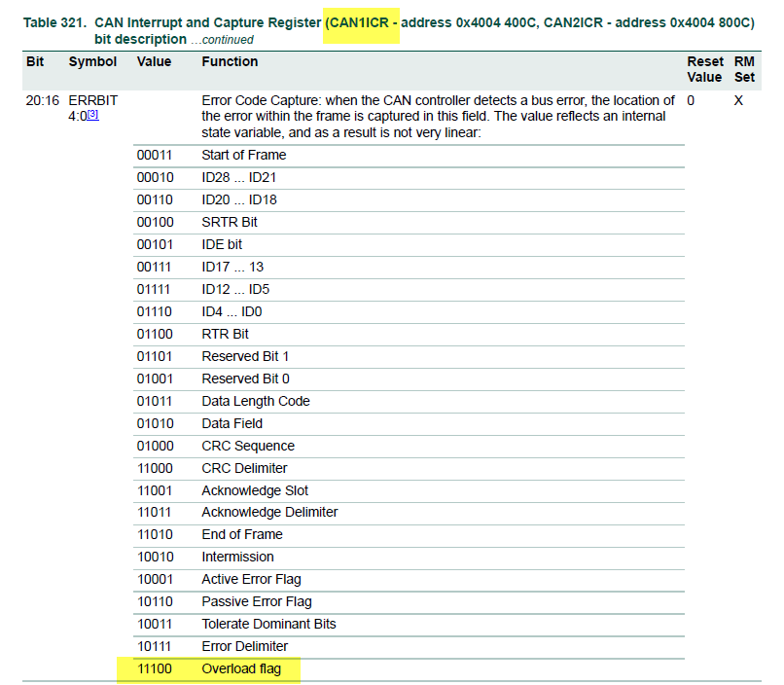The height and width of the screenshot is (685, 784).
Task: Select the value 00111 cell
Action: (154, 267)
